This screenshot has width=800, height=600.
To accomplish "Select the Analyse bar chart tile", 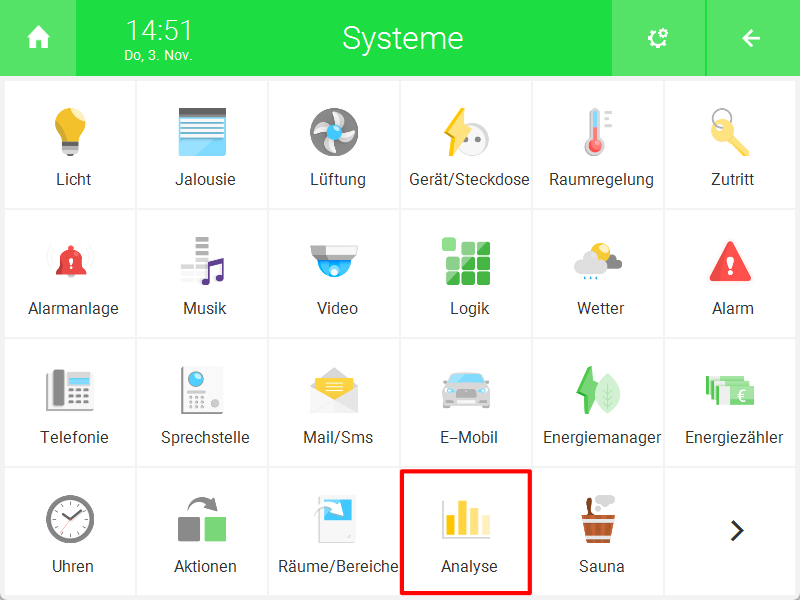I will point(466,532).
